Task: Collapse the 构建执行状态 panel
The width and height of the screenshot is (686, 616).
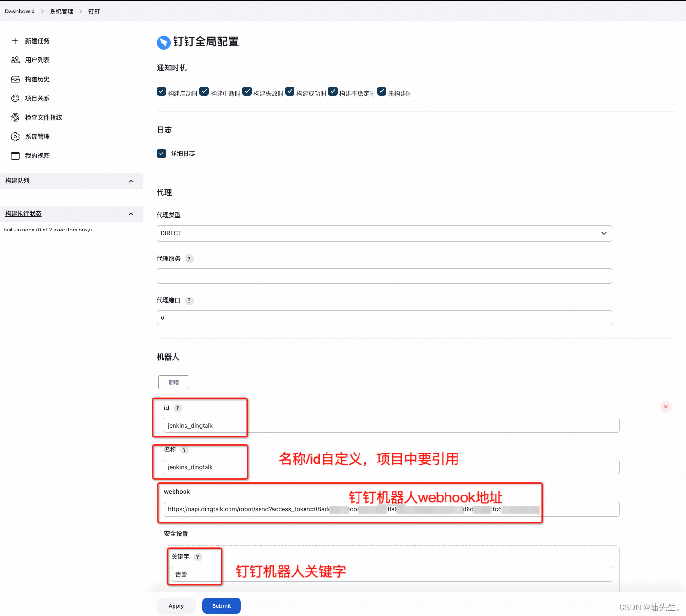Action: pyautogui.click(x=131, y=214)
